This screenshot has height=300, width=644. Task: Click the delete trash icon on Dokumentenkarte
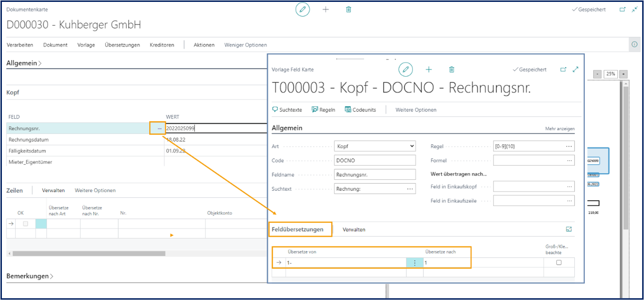349,9
